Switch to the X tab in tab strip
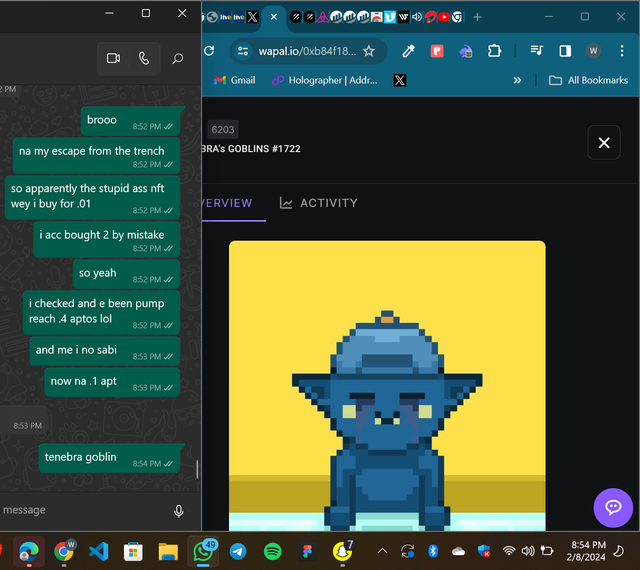The width and height of the screenshot is (640, 570). [253, 17]
